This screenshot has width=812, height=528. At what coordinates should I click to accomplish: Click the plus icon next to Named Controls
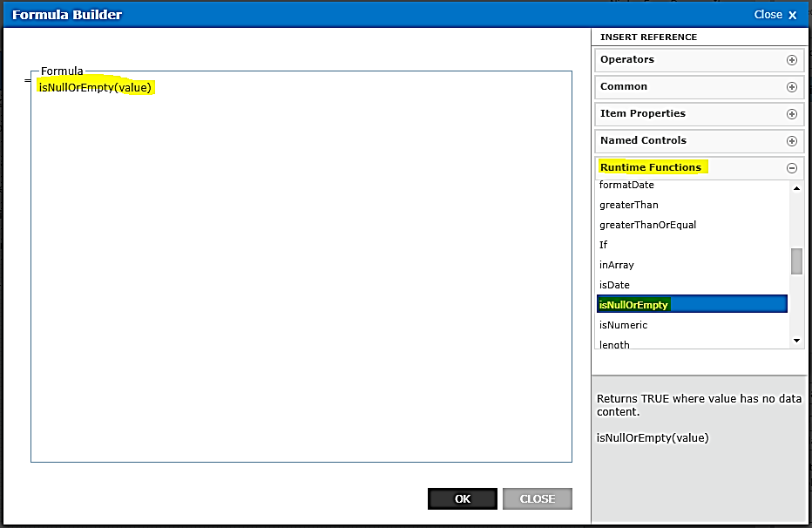click(x=792, y=140)
